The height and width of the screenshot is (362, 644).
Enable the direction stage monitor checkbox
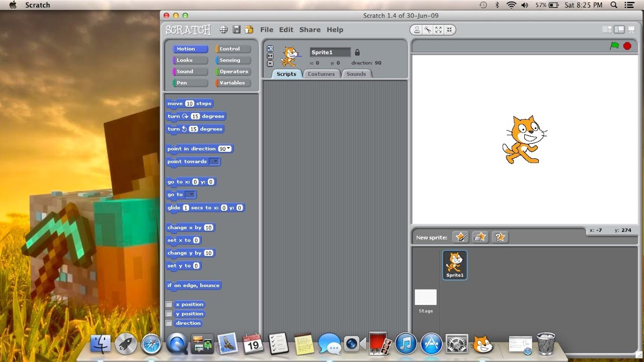pos(169,323)
